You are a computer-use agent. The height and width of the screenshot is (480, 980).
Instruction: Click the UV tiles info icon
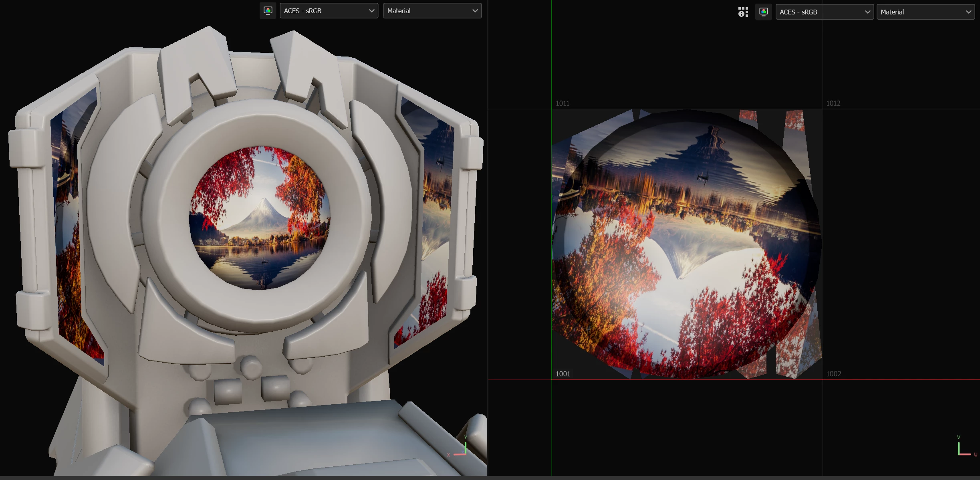coord(743,12)
